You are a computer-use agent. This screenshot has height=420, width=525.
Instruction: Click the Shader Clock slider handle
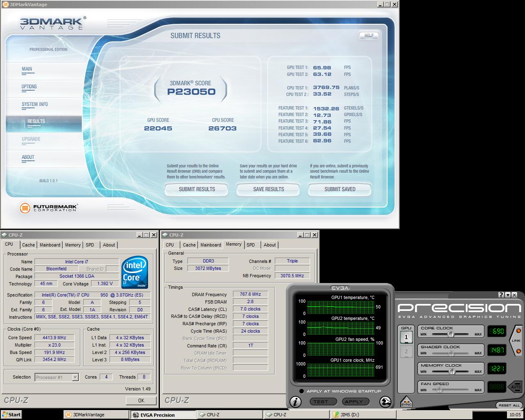click(x=451, y=353)
